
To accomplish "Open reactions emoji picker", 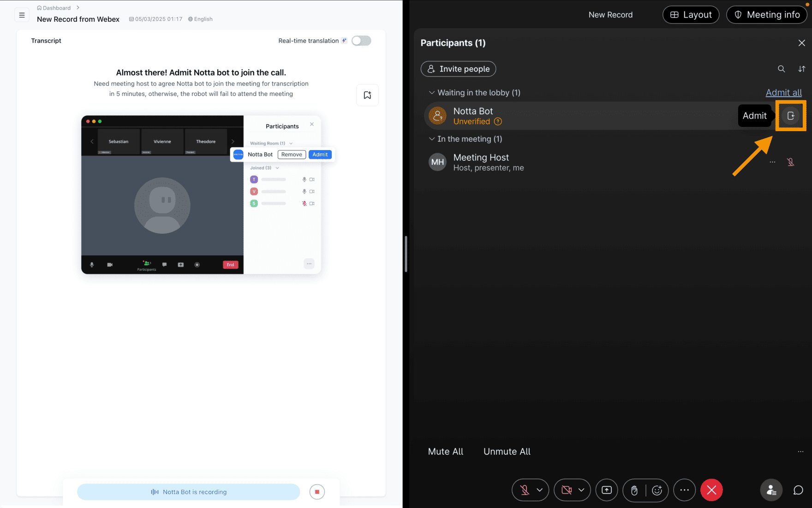I will tap(657, 490).
